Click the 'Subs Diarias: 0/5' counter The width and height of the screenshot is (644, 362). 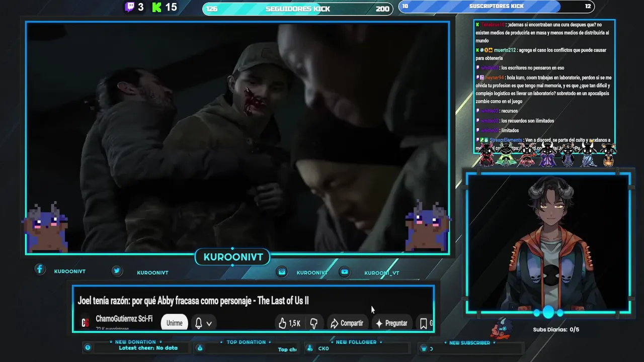click(x=556, y=329)
